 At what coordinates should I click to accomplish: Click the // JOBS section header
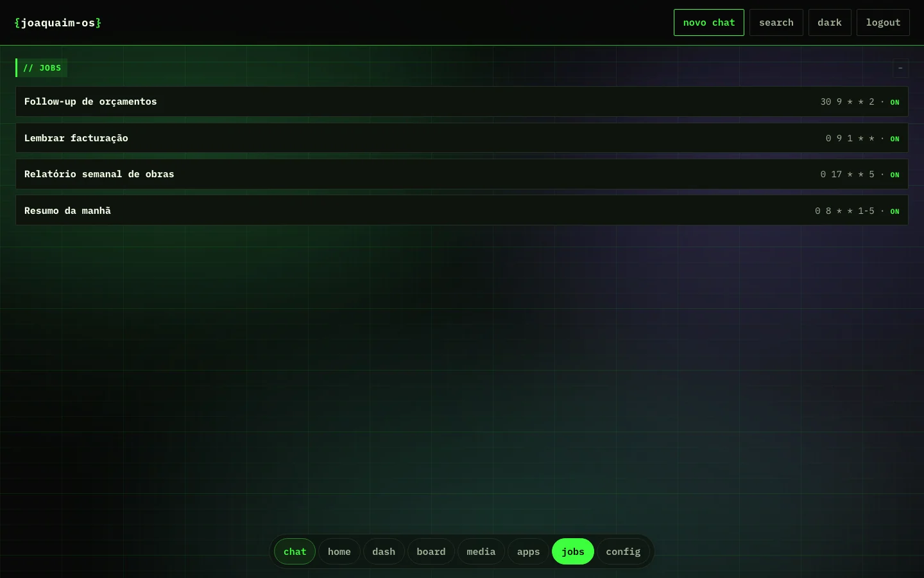tap(42, 68)
